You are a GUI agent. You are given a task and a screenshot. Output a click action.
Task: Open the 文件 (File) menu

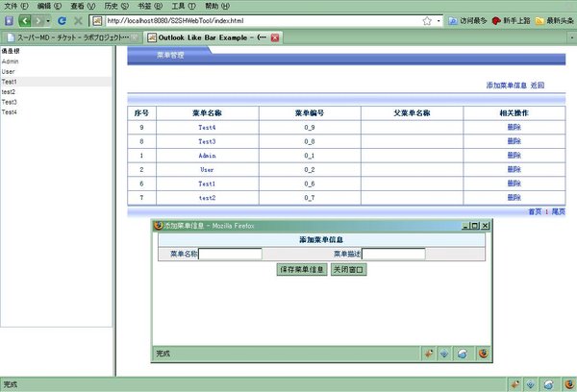click(16, 6)
